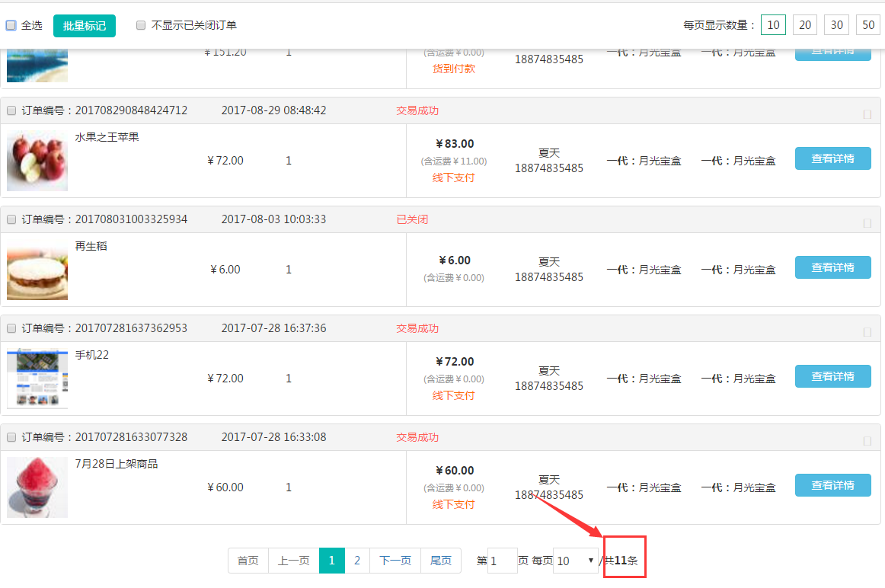
Task: Tick the 全选 select-all checkbox
Action: [11, 25]
